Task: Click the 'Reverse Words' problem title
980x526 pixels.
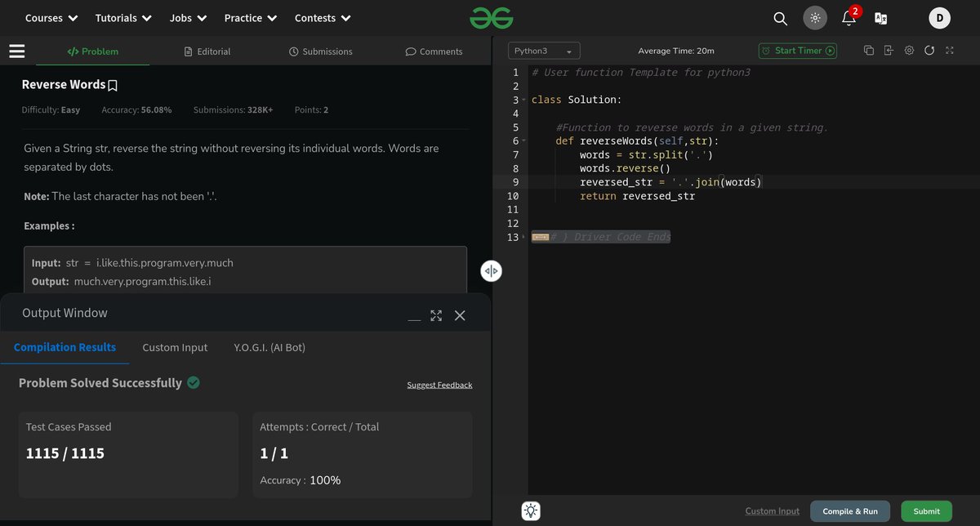Action: pos(63,85)
